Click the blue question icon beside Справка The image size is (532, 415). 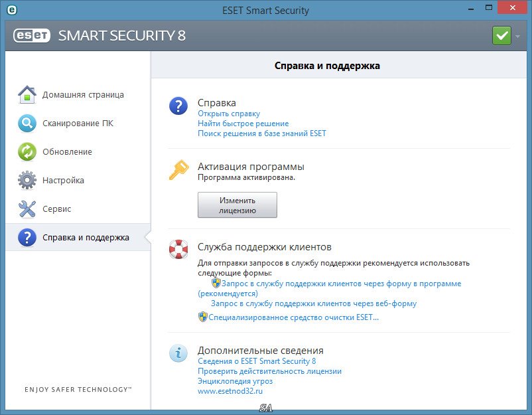pyautogui.click(x=178, y=106)
